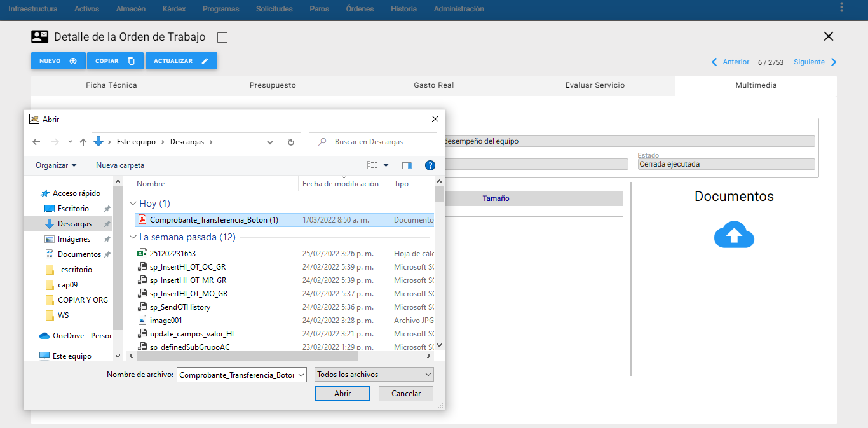The height and width of the screenshot is (428, 868).
Task: Click the COPIAR button
Action: tap(116, 61)
